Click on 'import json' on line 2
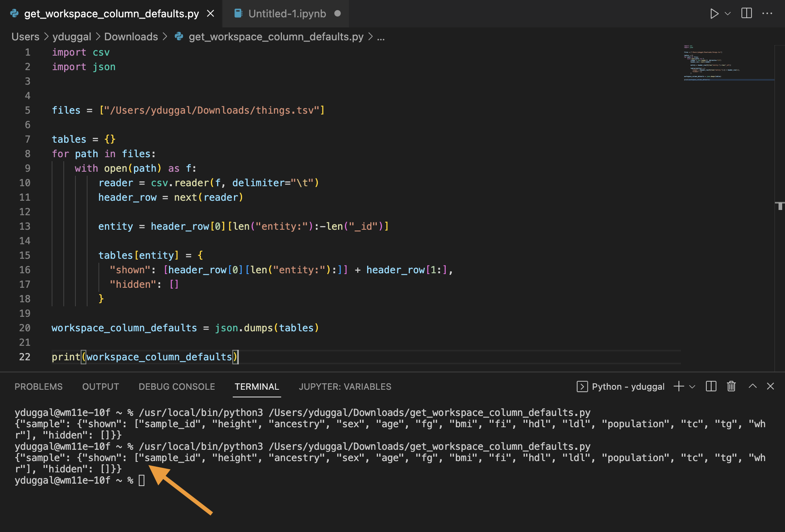785x532 pixels. click(x=84, y=67)
